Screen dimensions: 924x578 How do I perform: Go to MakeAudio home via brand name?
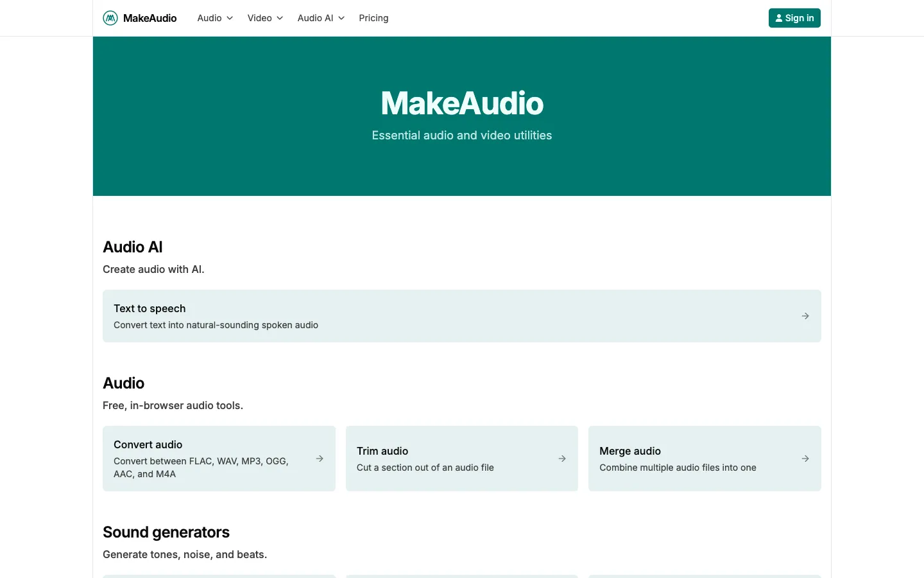(x=150, y=18)
